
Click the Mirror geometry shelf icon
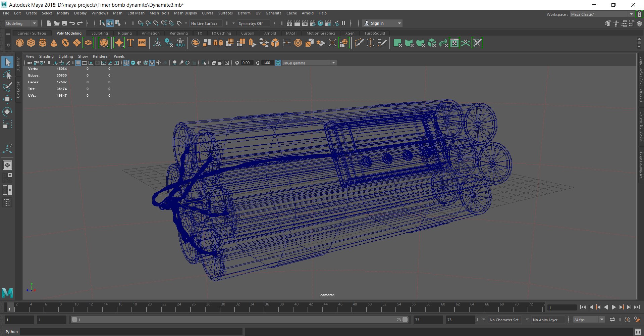[x=218, y=43]
